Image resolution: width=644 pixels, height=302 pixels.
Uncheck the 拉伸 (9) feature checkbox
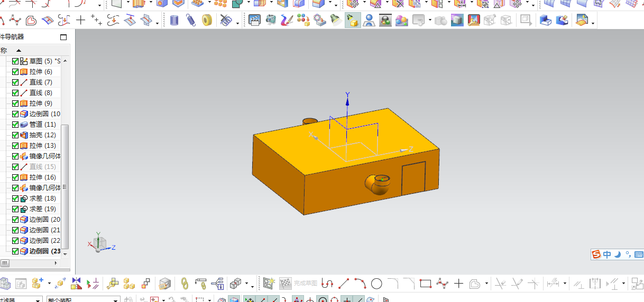15,103
